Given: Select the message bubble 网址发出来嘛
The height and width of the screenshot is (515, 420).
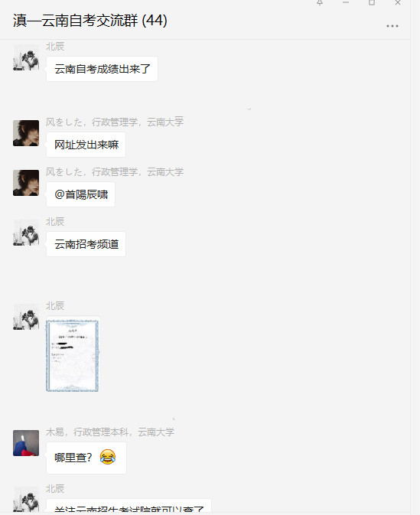Looking at the screenshot, I should tap(86, 145).
